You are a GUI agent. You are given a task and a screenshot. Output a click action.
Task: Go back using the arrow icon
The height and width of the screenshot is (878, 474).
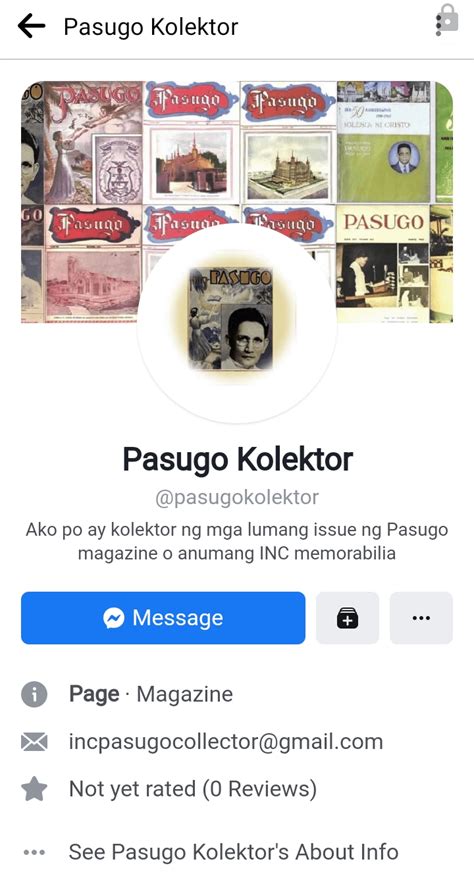[31, 26]
